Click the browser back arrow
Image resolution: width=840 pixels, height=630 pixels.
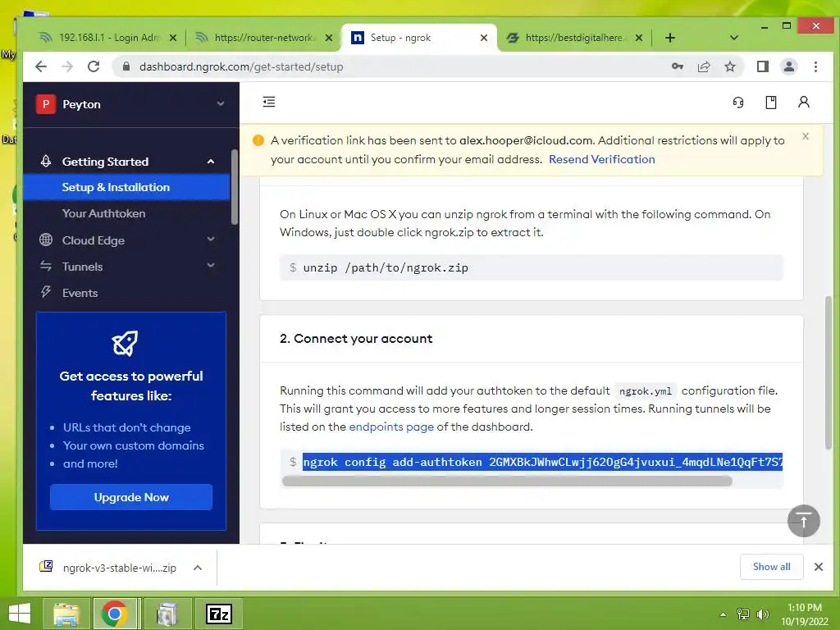coord(41,66)
